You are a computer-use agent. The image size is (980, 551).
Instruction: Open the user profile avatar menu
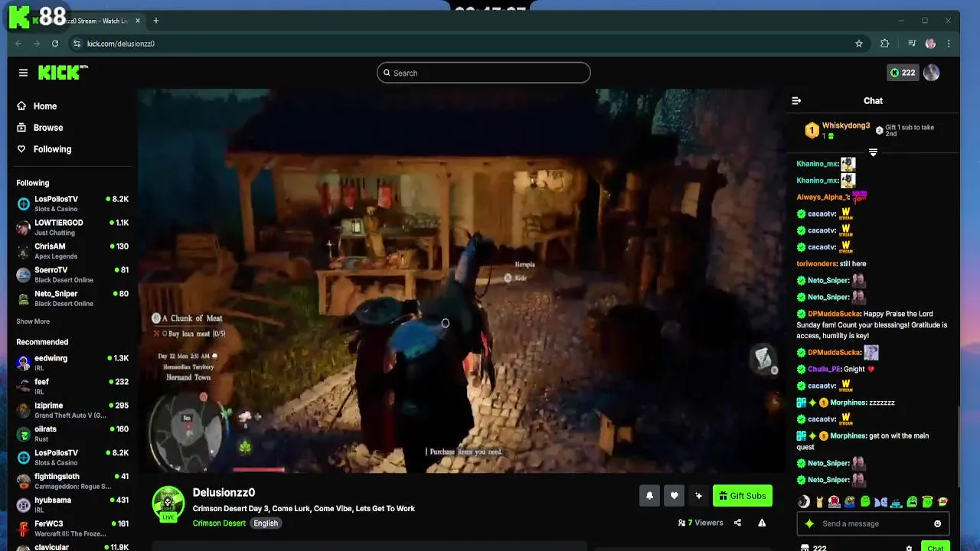tap(931, 73)
